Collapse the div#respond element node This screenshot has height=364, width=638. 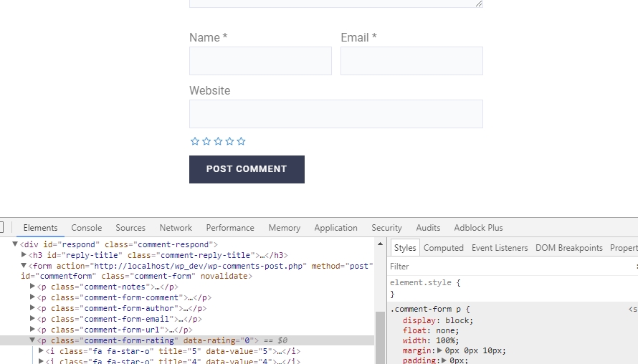coord(15,244)
